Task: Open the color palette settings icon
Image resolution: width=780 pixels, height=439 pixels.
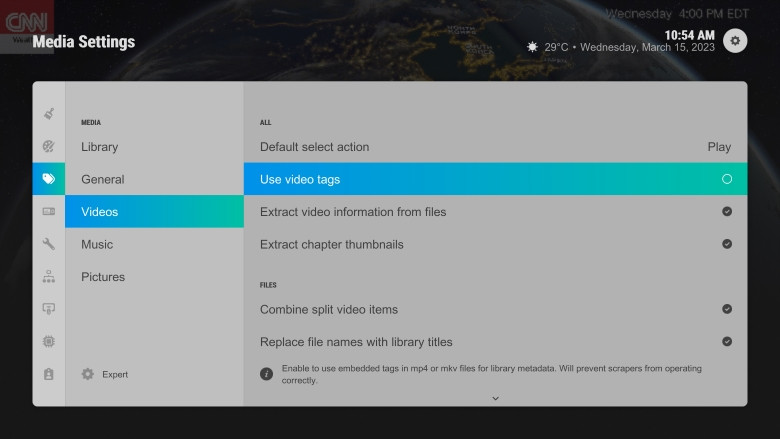Action: point(49,147)
